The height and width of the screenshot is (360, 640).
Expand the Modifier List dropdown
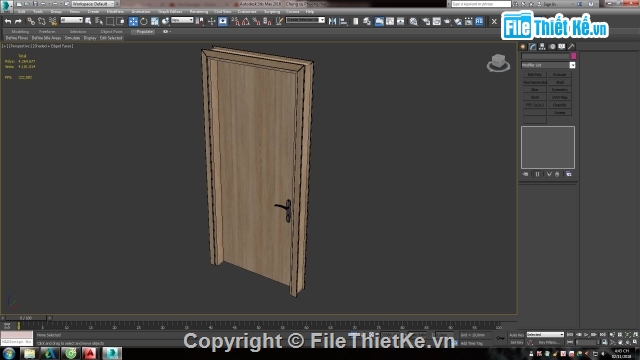(572, 65)
